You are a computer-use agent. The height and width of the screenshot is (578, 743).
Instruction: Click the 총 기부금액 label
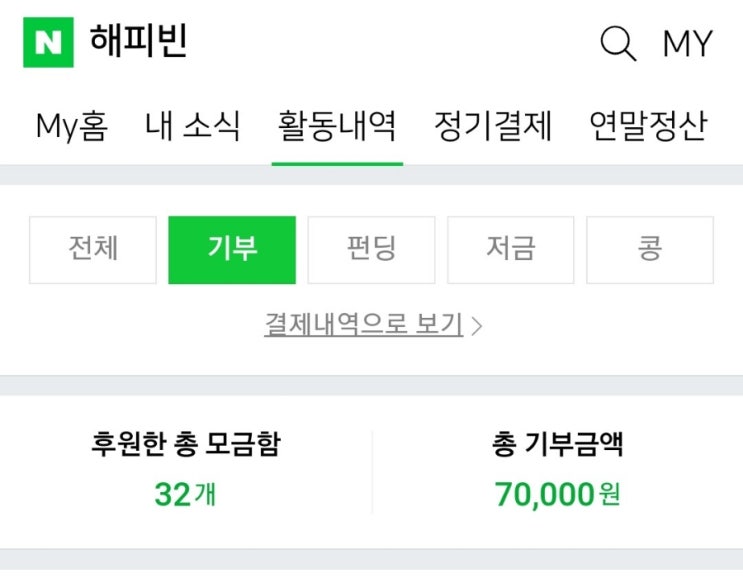pos(557,445)
